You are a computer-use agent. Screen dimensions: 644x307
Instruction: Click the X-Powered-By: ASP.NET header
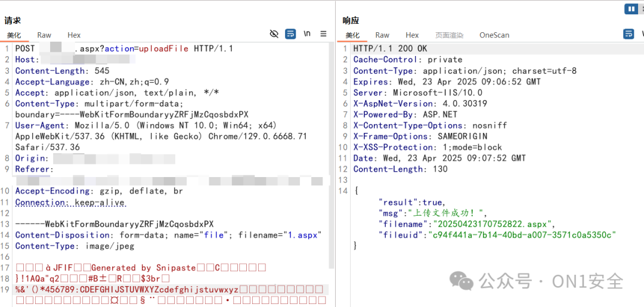point(405,114)
